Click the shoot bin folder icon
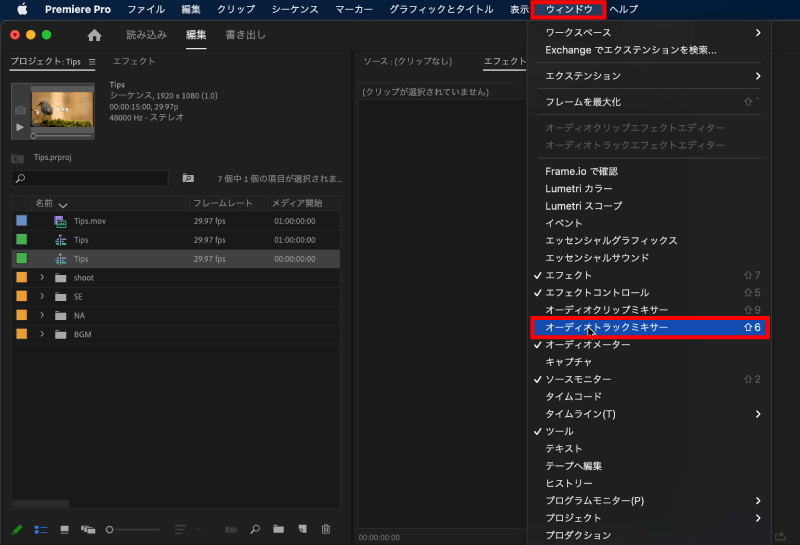Viewport: 800px width, 545px height. pyautogui.click(x=61, y=278)
